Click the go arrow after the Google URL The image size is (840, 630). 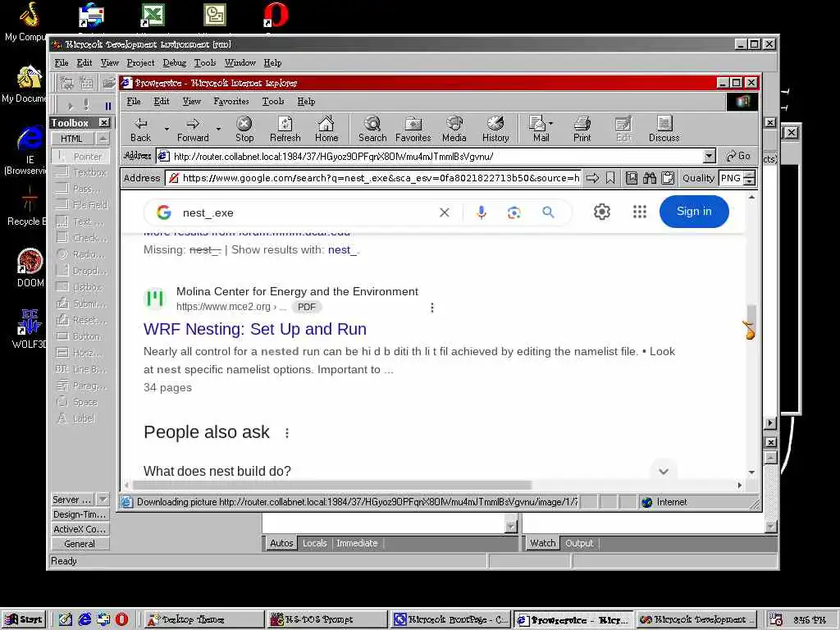[x=592, y=178]
